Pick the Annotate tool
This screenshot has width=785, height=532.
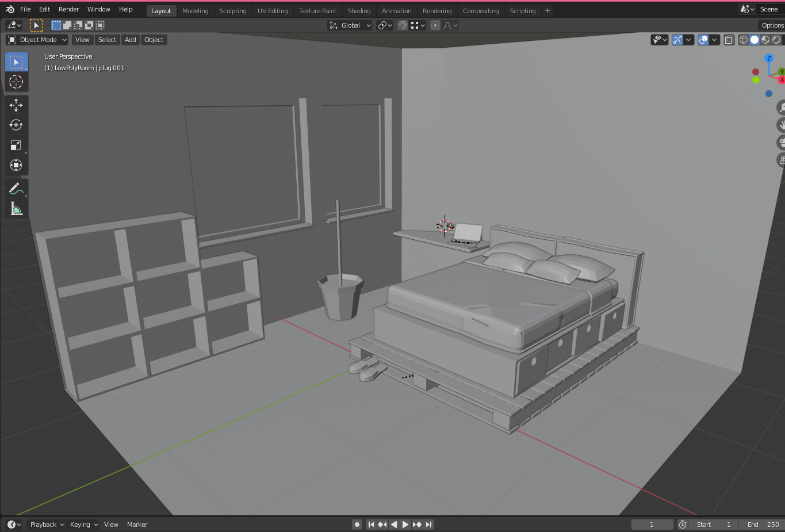[x=16, y=188]
